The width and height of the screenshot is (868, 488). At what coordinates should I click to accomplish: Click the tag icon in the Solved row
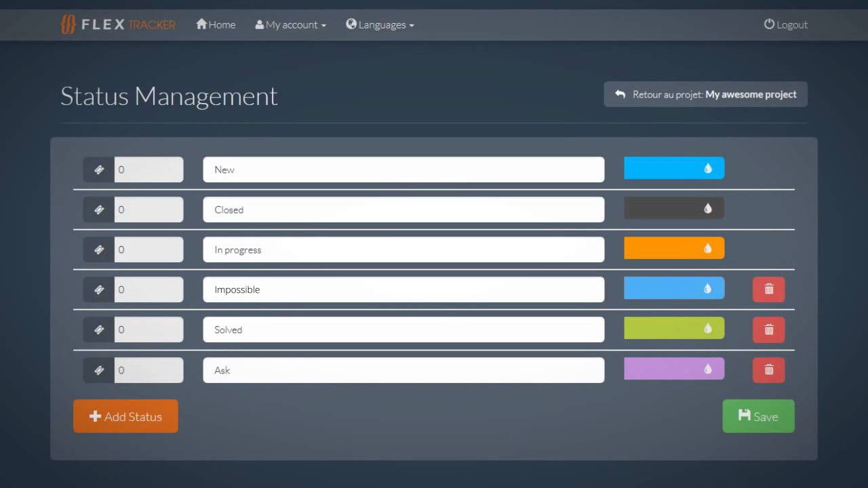(x=99, y=329)
